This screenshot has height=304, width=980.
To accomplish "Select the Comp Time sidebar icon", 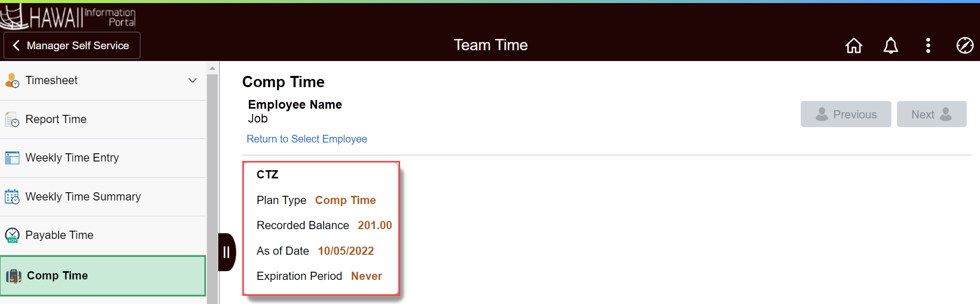I will (x=13, y=275).
